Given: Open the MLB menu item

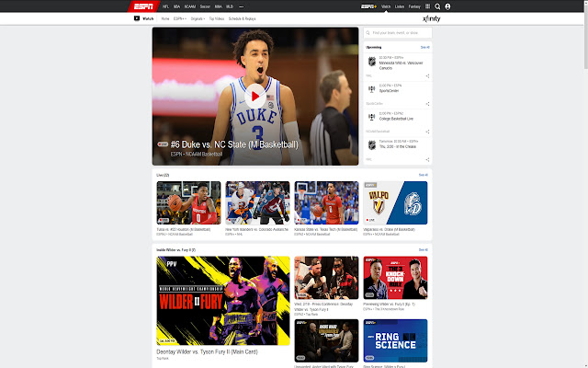Looking at the screenshot, I should [x=230, y=6].
